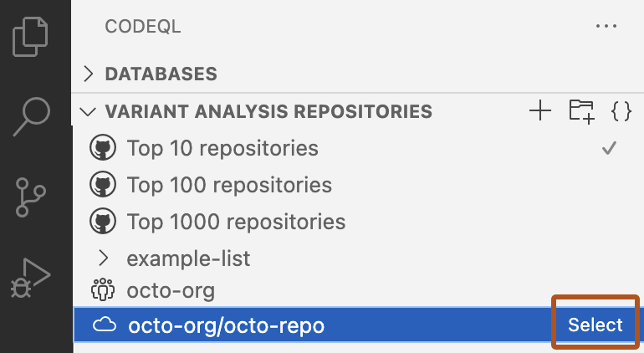Image resolution: width=644 pixels, height=353 pixels.
Task: Click checkmark next to Top 10 repositories
Action: (x=610, y=148)
